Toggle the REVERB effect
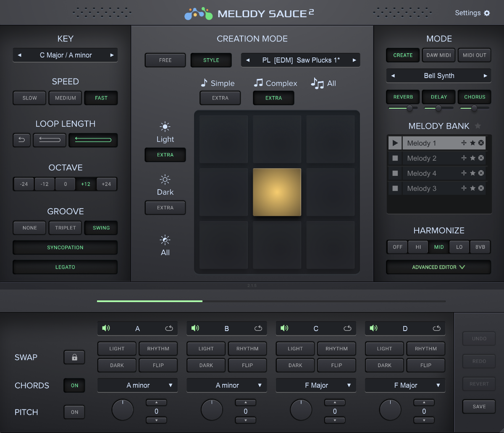Viewport: 504px width, 433px height. 403,97
